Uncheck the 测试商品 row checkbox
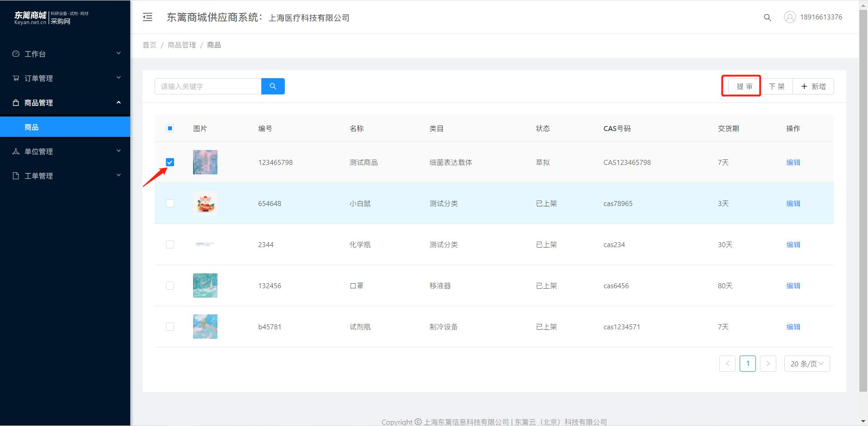868x426 pixels. pyautogui.click(x=170, y=162)
